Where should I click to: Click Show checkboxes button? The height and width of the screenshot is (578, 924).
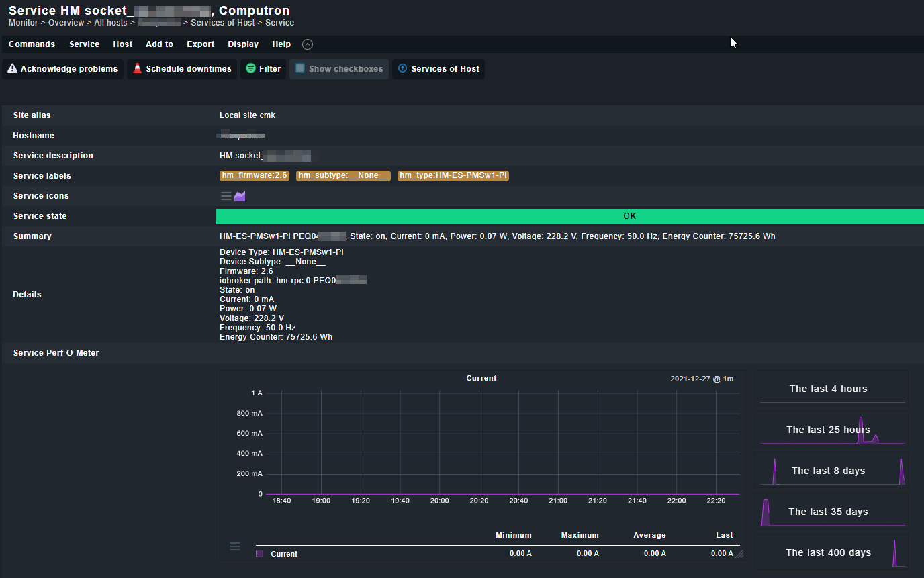pyautogui.click(x=339, y=69)
